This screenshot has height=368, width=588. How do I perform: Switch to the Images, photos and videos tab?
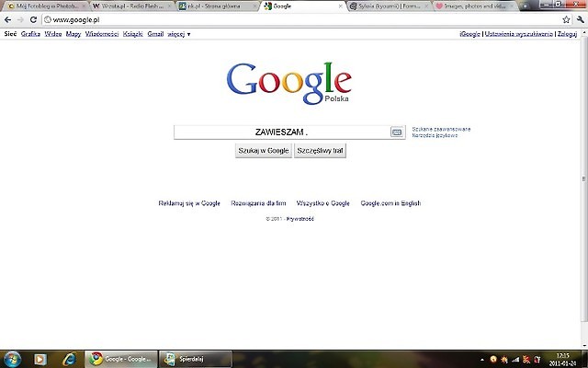pos(475,6)
